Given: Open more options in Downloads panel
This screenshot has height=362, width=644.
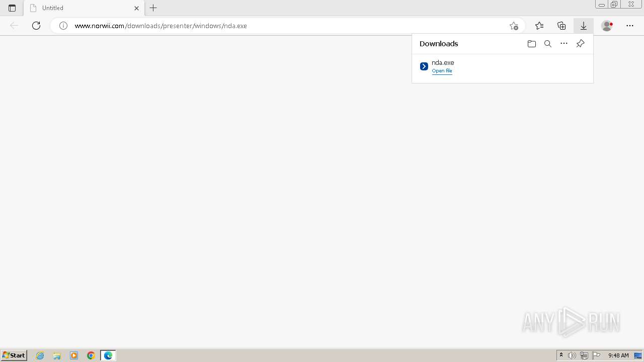Looking at the screenshot, I should [564, 44].
